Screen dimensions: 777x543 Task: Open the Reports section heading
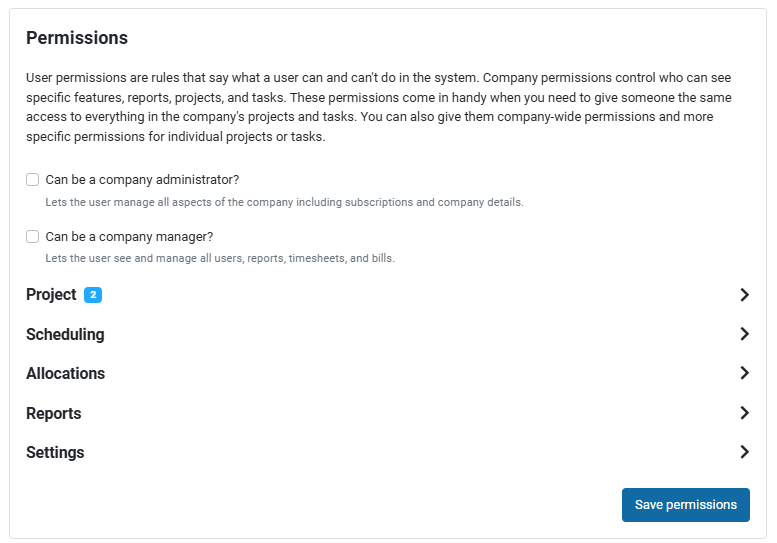(x=53, y=413)
